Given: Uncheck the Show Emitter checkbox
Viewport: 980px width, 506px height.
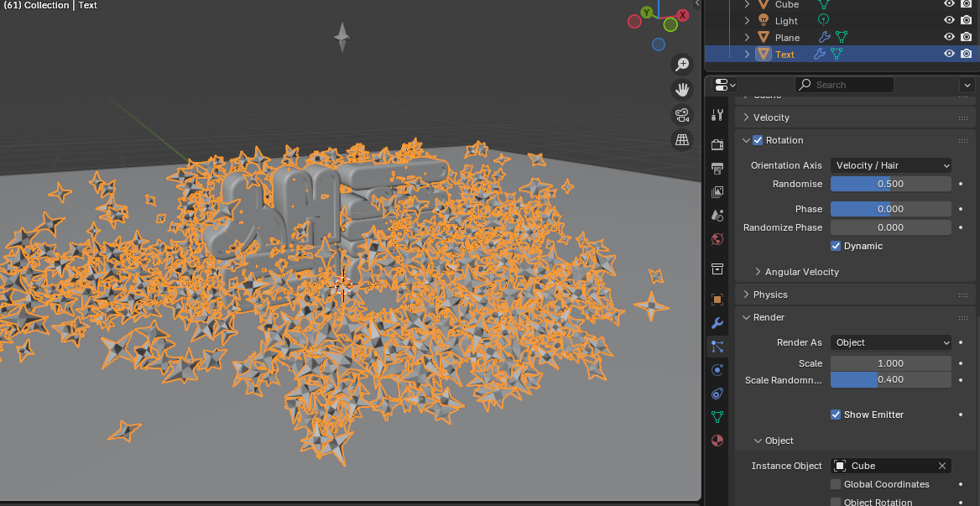Looking at the screenshot, I should click(836, 415).
